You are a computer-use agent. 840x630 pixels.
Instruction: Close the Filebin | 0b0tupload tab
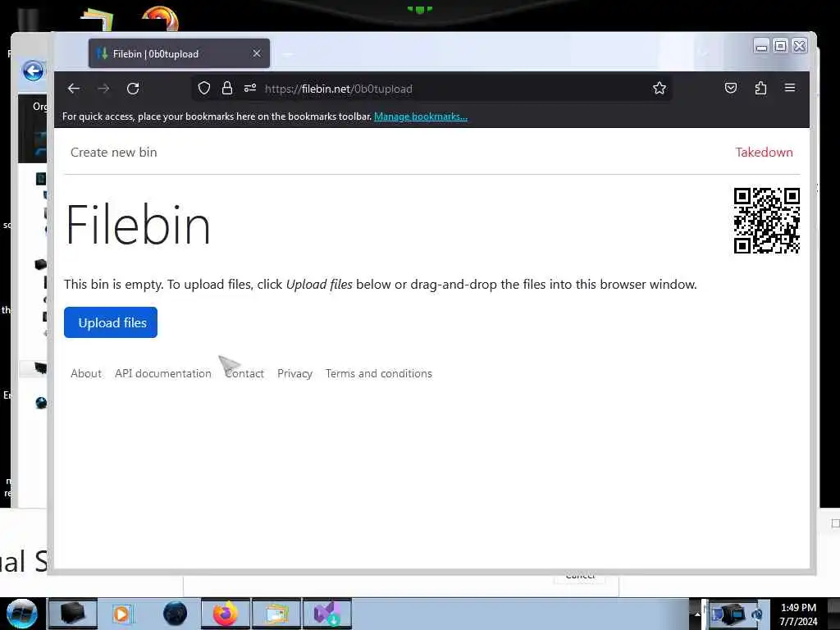[257, 53]
